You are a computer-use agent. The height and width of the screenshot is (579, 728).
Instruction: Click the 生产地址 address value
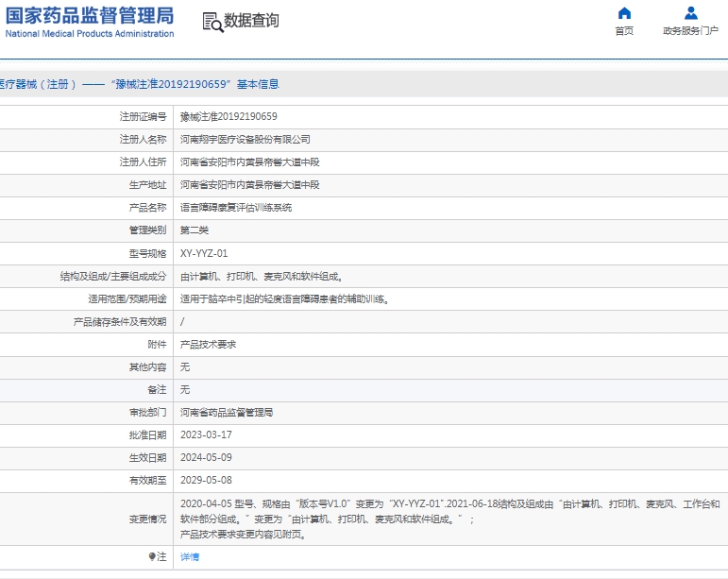point(250,185)
